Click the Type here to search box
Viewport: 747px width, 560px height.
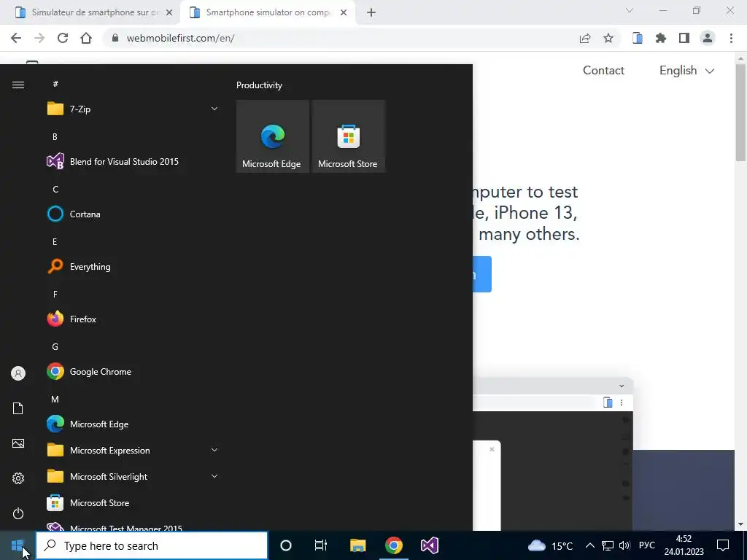tap(152, 545)
